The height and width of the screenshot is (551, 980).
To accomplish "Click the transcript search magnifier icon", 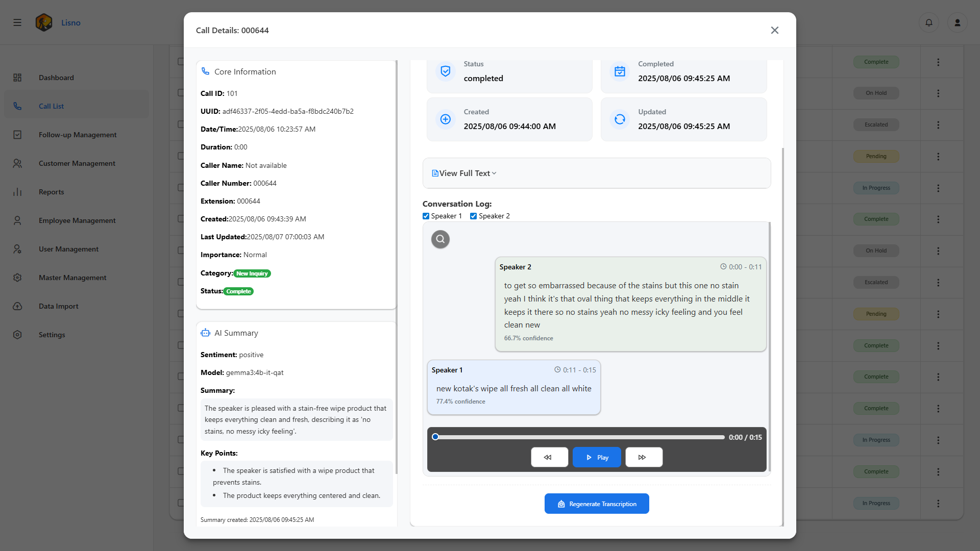I will 440,239.
